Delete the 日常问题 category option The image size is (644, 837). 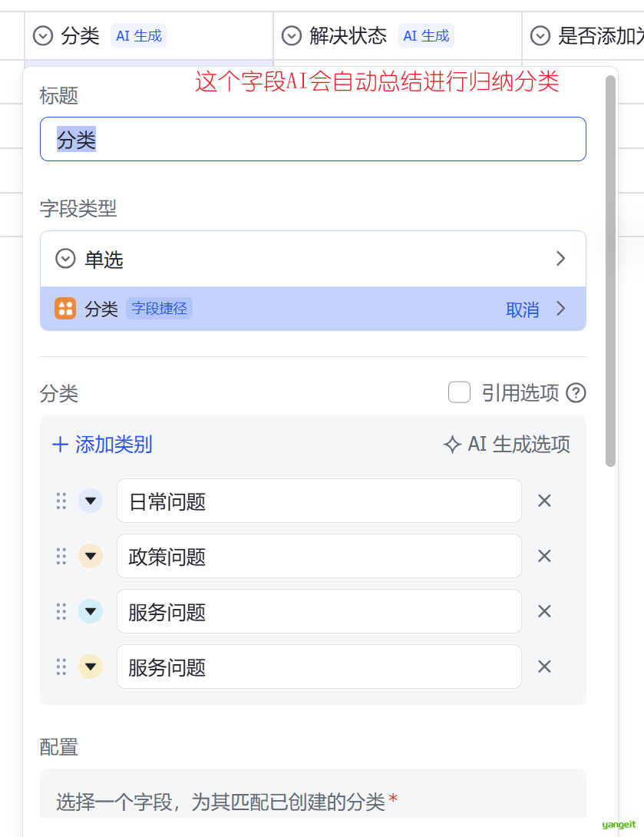click(x=544, y=501)
